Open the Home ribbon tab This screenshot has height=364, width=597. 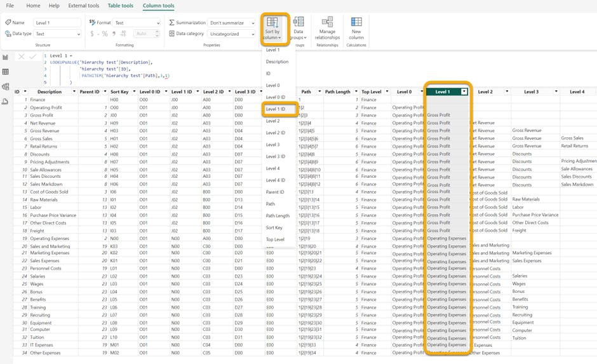point(33,6)
